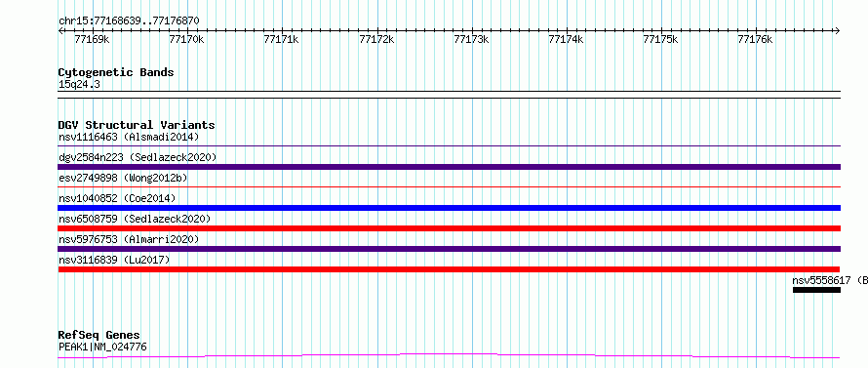Image resolution: width=868 pixels, height=368 pixels.
Task: Click the 15q24.3 cytogenetic band bar
Action: coord(450,95)
